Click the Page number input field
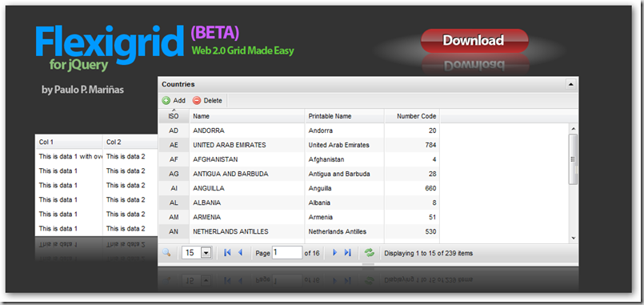This screenshot has width=644, height=305. point(287,252)
